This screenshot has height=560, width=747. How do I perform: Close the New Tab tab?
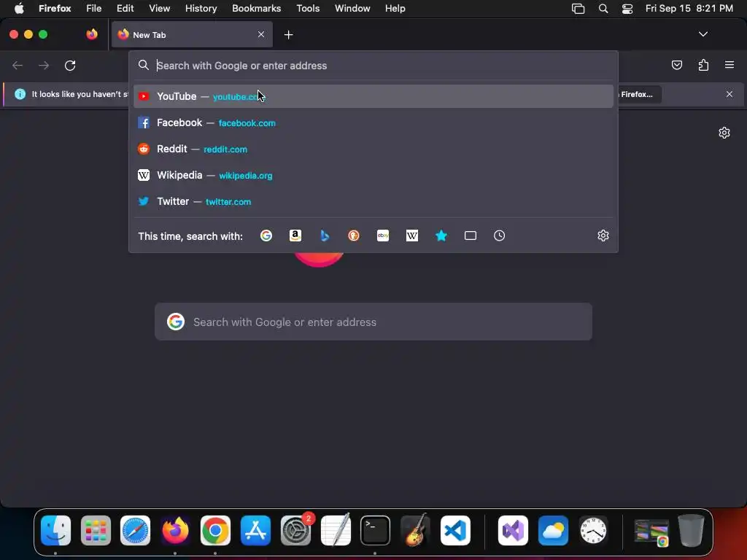[261, 34]
